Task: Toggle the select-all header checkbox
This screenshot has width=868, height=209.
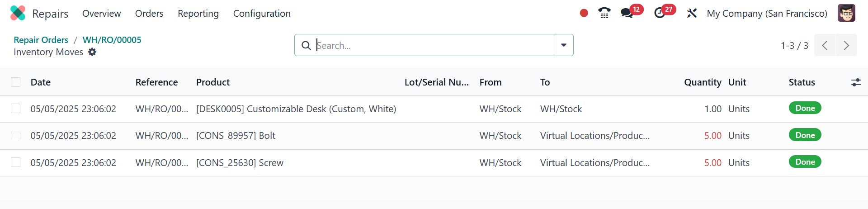Action: point(16,82)
